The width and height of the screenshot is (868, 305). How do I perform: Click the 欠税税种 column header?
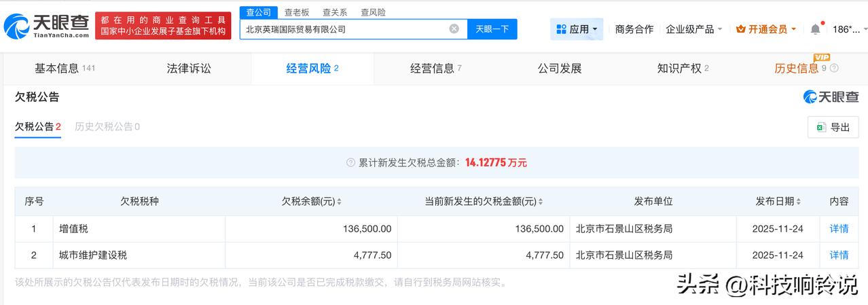pos(140,202)
